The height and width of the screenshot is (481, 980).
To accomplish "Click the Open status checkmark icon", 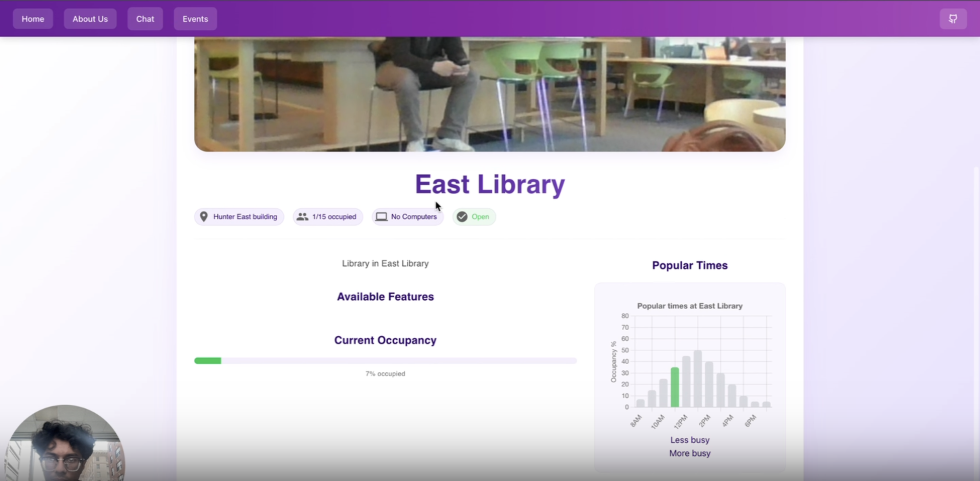I will coord(462,217).
